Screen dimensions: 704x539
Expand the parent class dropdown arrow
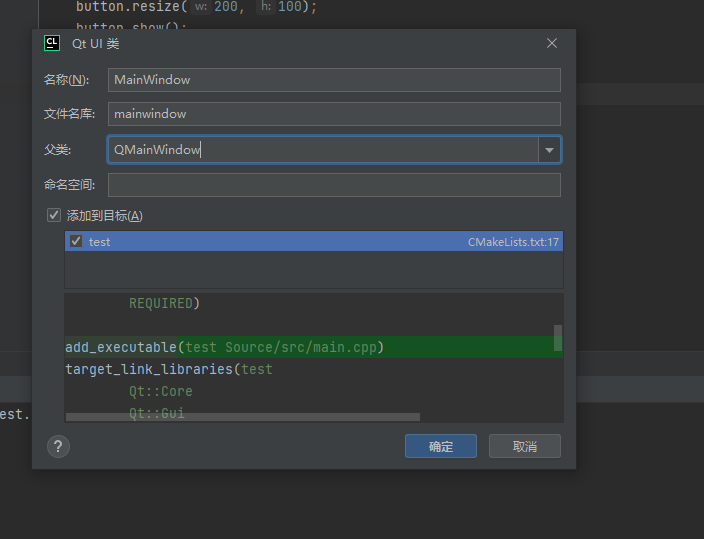[x=549, y=150]
